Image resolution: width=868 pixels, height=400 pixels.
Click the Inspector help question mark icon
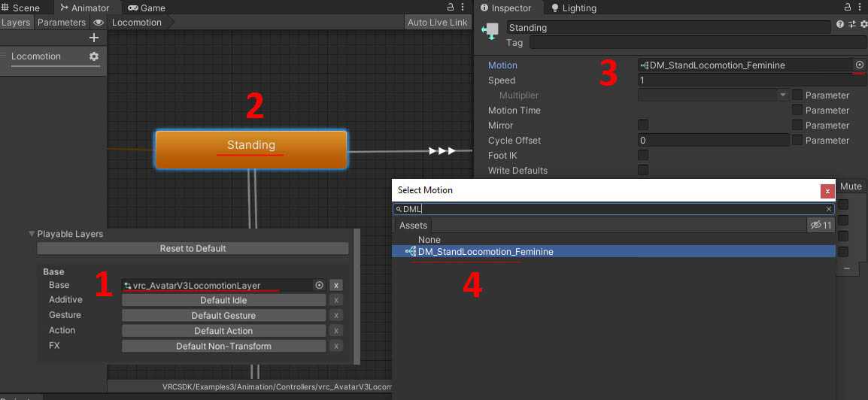click(839, 24)
